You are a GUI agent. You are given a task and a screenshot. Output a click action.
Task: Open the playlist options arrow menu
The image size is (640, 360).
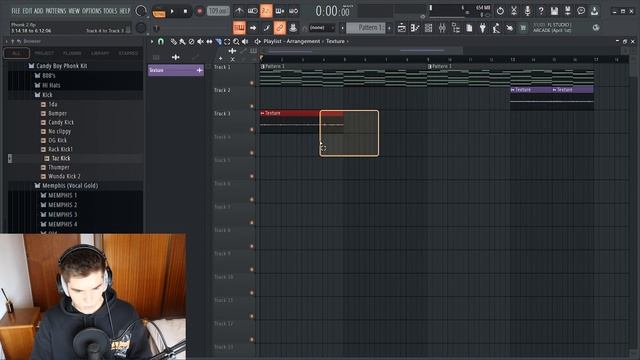tap(152, 41)
